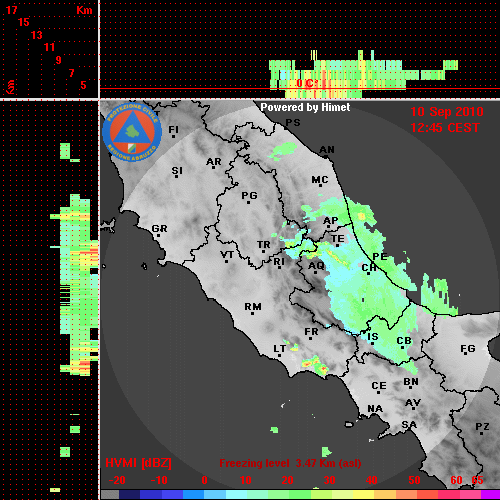The height and width of the screenshot is (500, 500).
Task: Click the green echo patch south of PS
Action: [x=282, y=151]
